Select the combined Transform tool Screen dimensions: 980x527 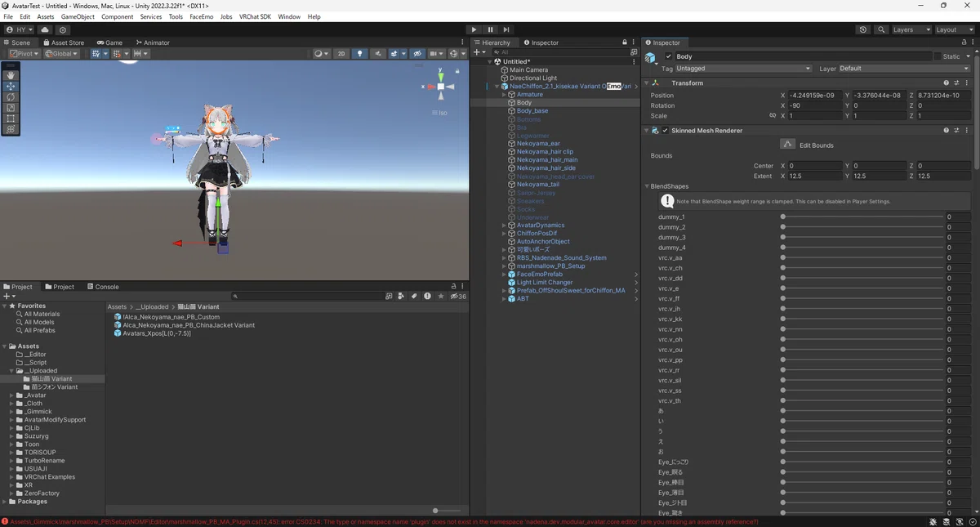tap(11, 129)
